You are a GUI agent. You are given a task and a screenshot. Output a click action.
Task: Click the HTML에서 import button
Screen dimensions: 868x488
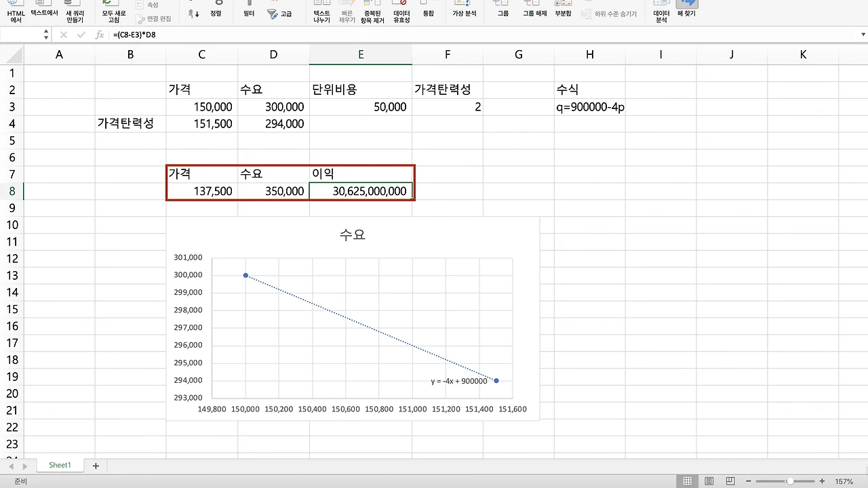point(16,12)
